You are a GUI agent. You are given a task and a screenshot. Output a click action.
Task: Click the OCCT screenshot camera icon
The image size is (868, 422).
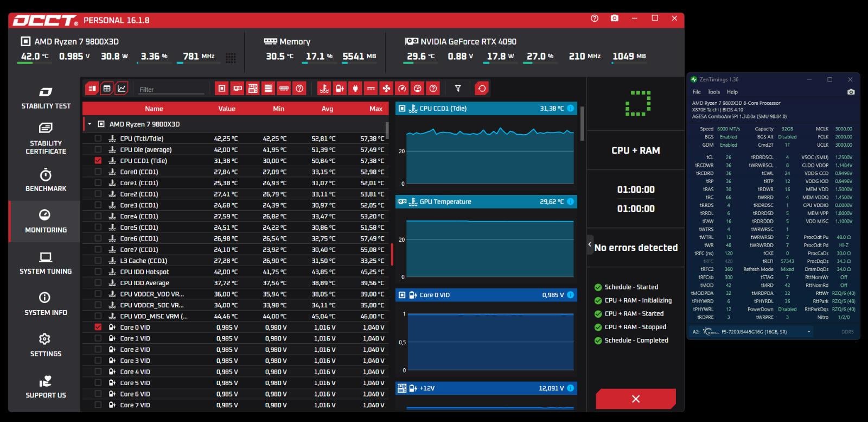[x=614, y=18]
